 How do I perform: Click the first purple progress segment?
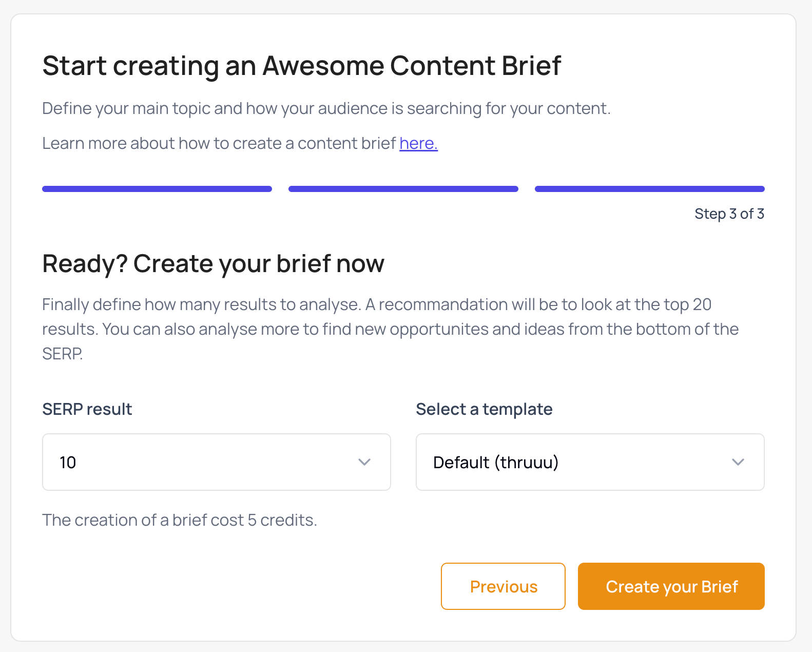[157, 189]
